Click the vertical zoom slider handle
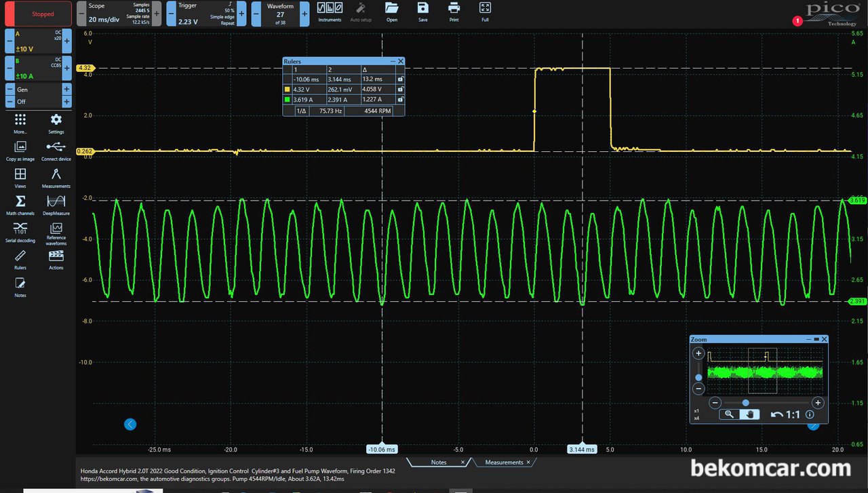Viewport: 868px width, 493px height. click(x=698, y=378)
